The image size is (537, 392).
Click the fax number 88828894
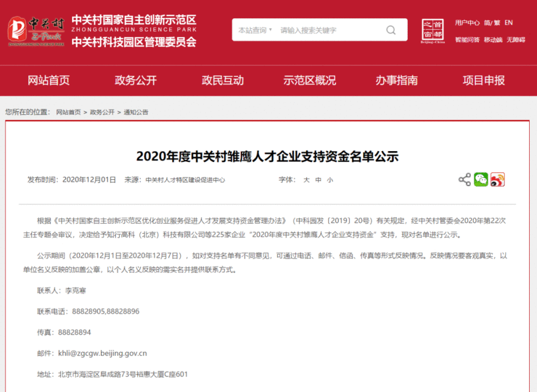(75, 333)
